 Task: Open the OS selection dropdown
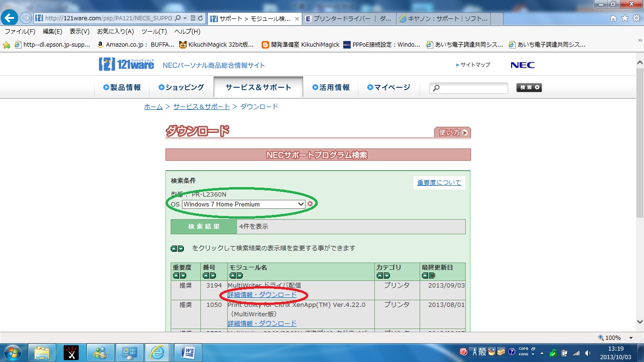244,204
